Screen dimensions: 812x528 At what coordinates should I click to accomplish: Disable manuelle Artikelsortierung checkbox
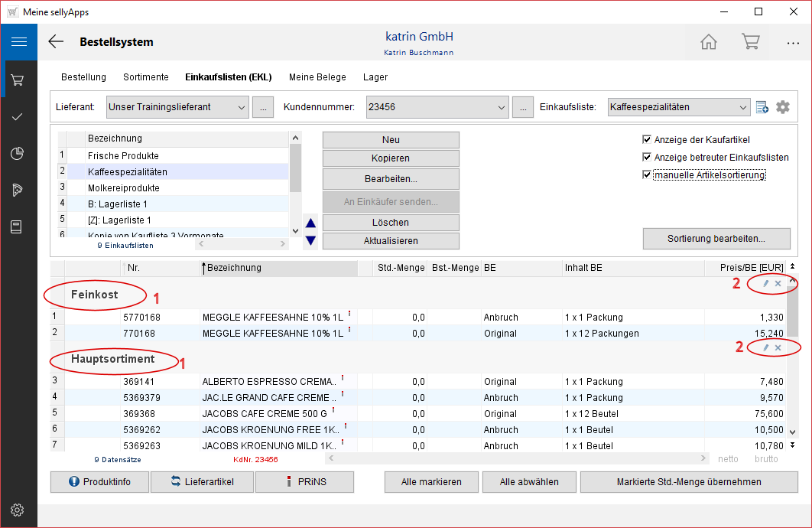(648, 175)
